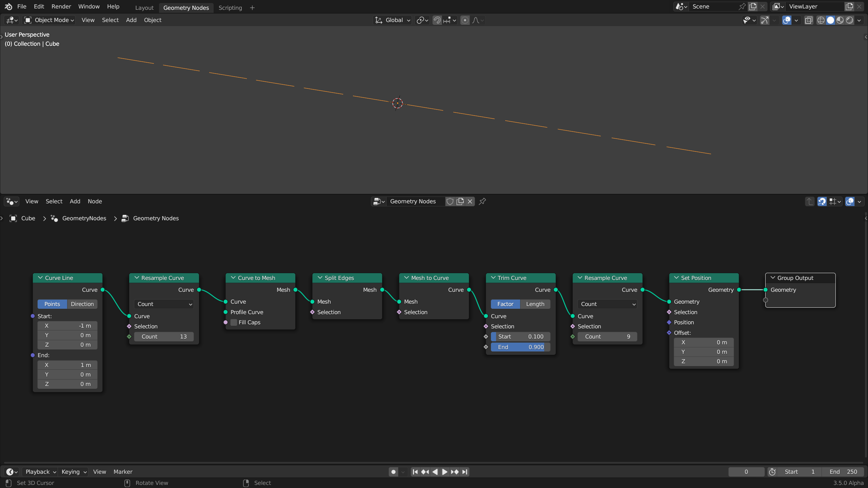The width and height of the screenshot is (868, 488).
Task: Add a new workspace with plus
Action: tap(252, 8)
